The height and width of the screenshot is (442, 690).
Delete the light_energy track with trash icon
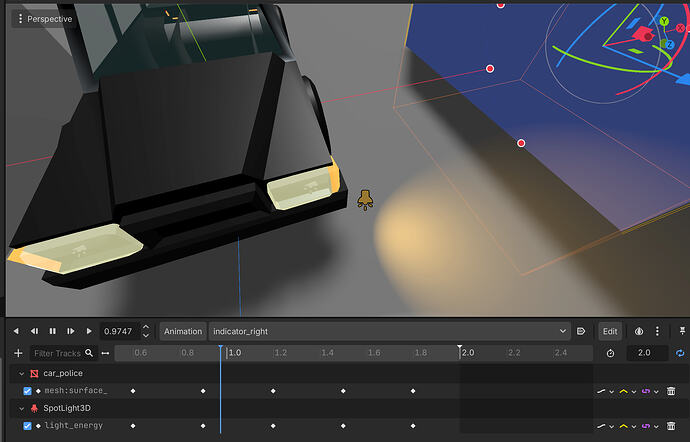671,425
